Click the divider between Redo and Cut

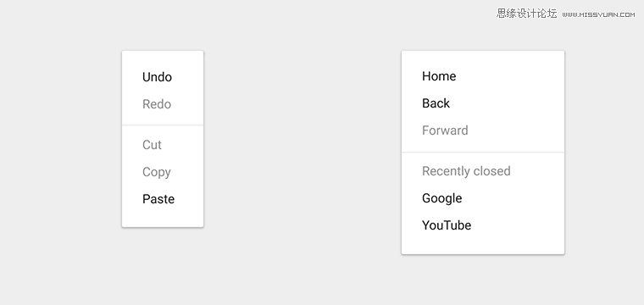(163, 125)
